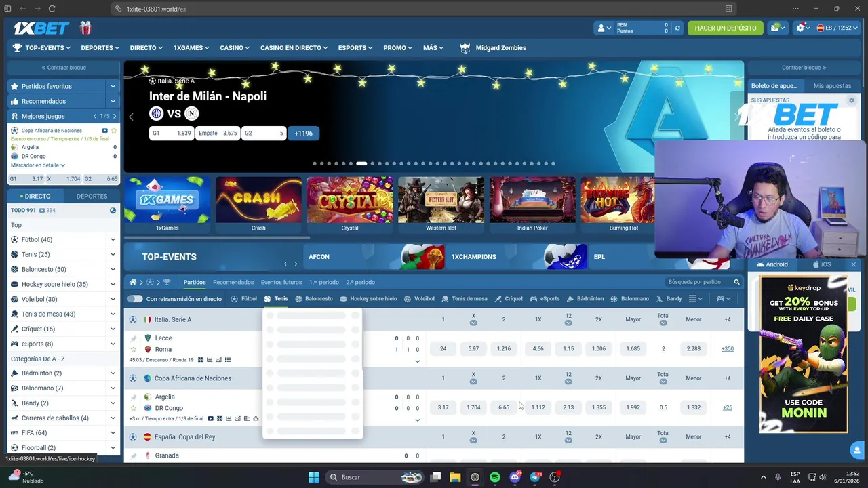
Task: Click the home icon in breadcrumb
Action: pos(133,282)
